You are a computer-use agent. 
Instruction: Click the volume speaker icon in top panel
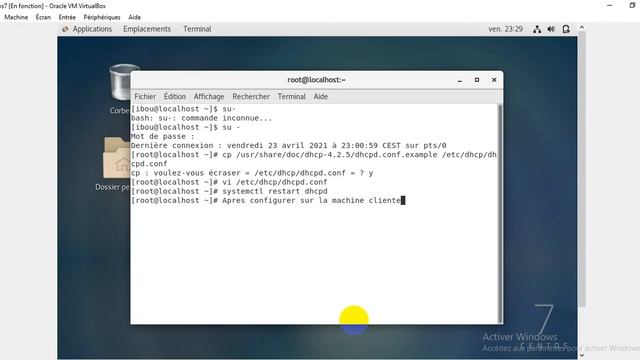coord(551,29)
